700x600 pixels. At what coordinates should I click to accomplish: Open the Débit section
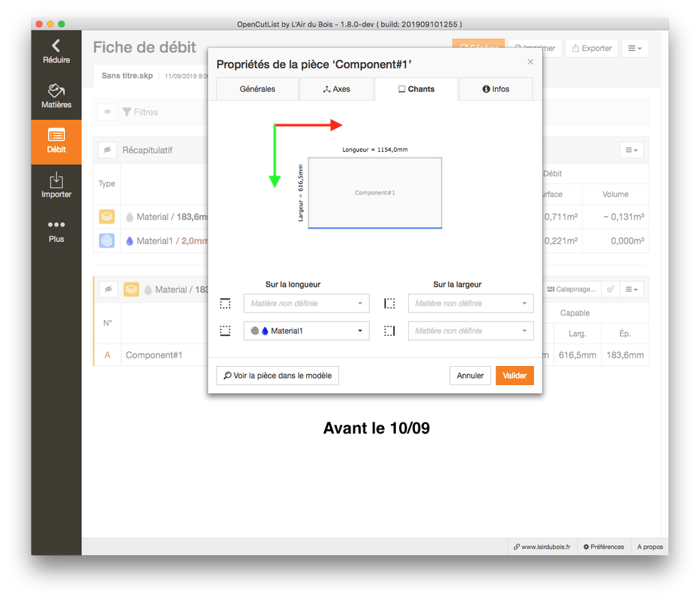click(56, 142)
